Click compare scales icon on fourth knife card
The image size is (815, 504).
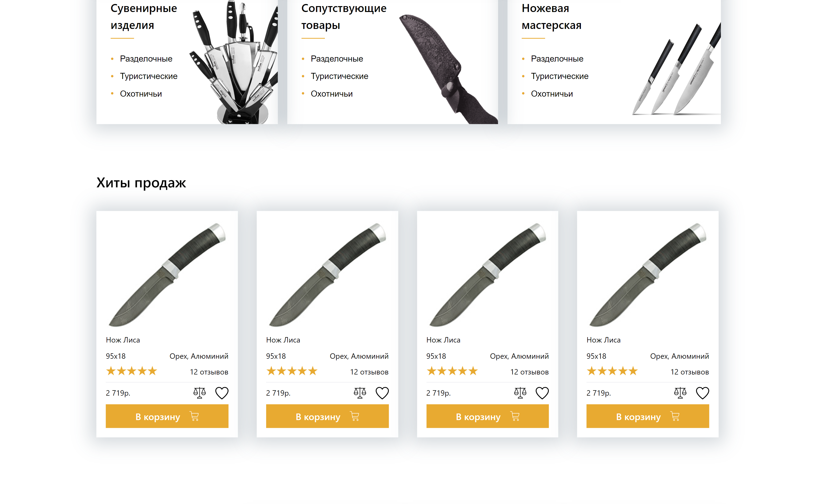click(x=680, y=393)
